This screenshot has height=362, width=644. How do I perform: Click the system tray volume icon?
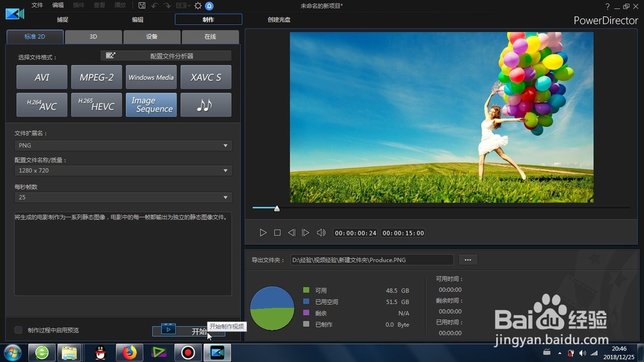coord(582,353)
